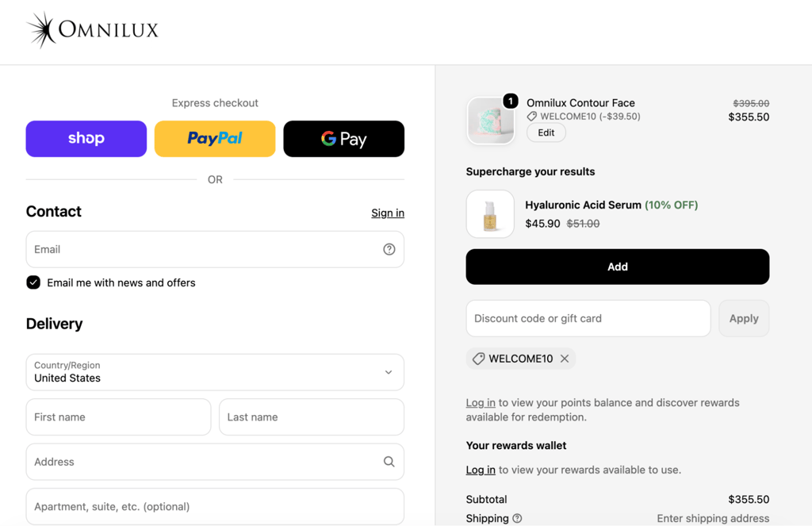Screen dimensions: 812x526
Task: Edit the Omnilux Contour Face item
Action: coord(546,132)
